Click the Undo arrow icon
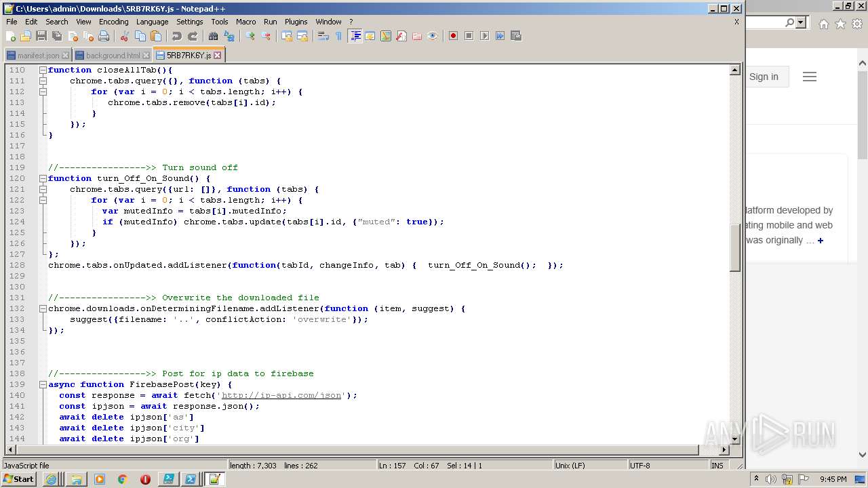Viewport: 868px width, 488px height. pos(177,36)
